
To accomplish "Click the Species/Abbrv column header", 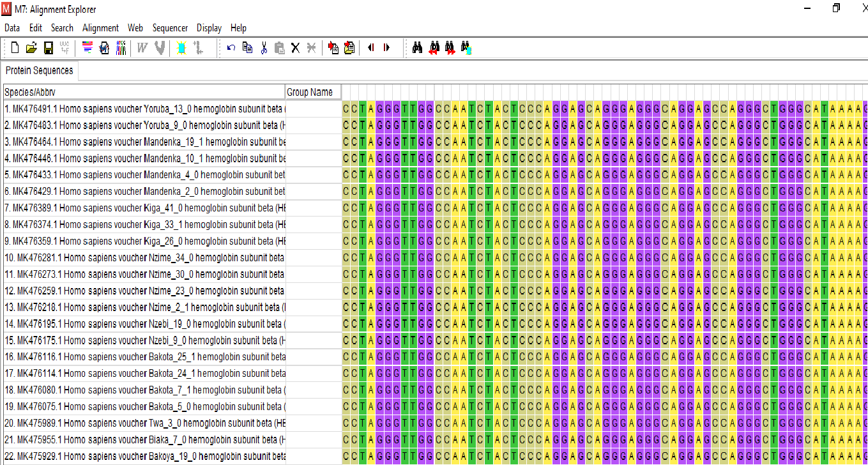I will pos(144,92).
